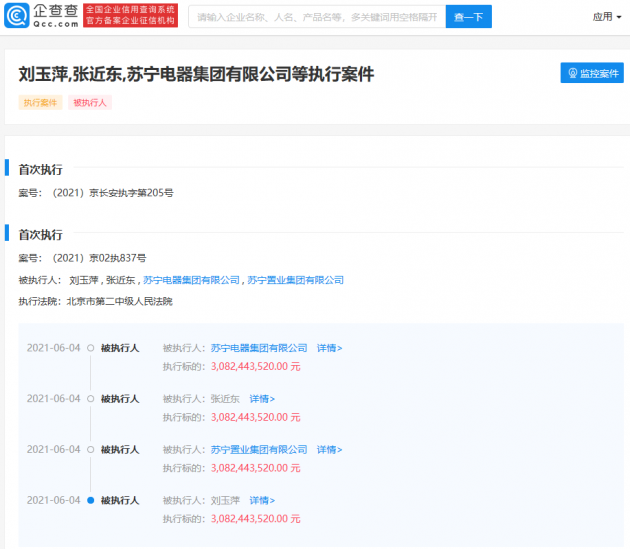
Task: Click the page title 刘玉萍,张近东,苏宁电器集团有限公司等执行案件
Action: (196, 74)
